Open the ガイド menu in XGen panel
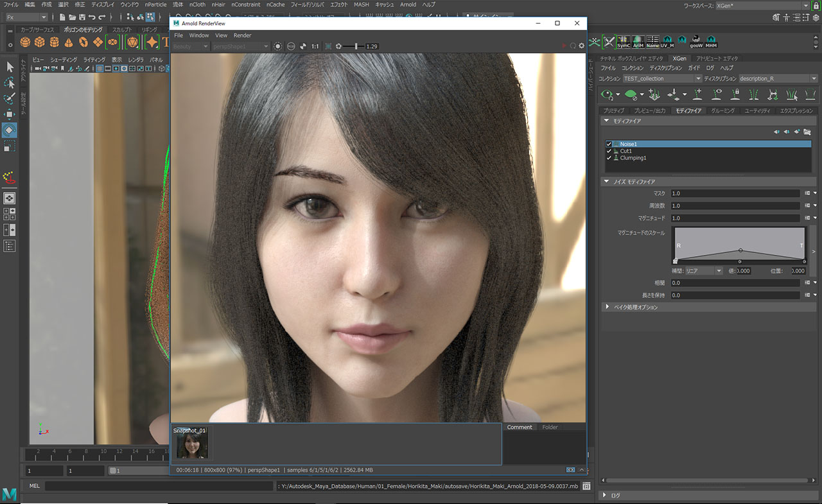 (x=694, y=67)
